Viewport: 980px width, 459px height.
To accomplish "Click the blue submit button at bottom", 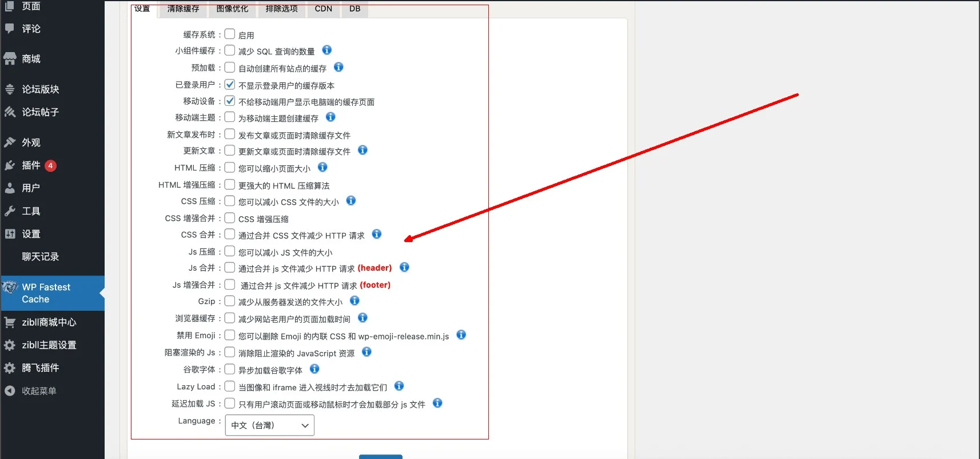I will click(x=381, y=457).
